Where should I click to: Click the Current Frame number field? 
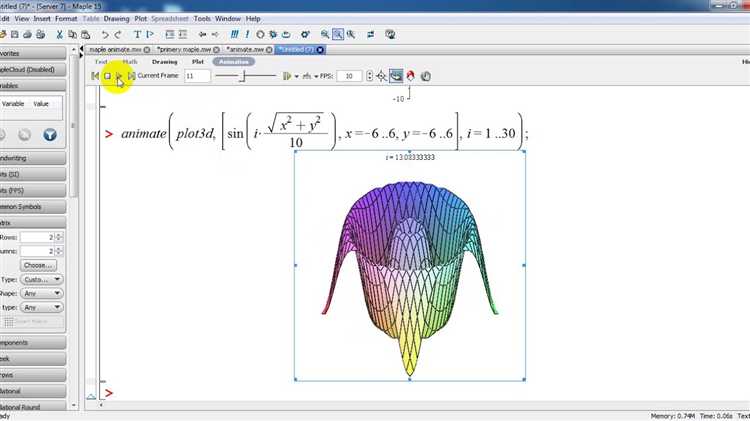click(198, 76)
